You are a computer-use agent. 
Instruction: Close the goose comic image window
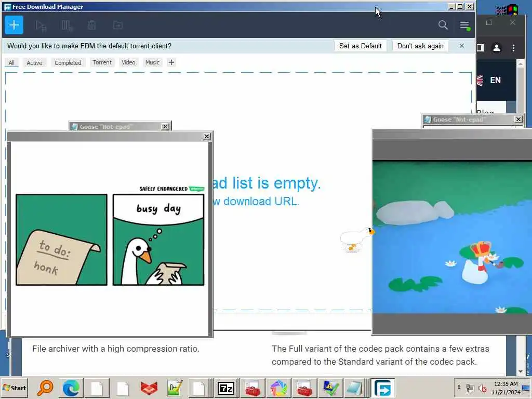coord(207,137)
